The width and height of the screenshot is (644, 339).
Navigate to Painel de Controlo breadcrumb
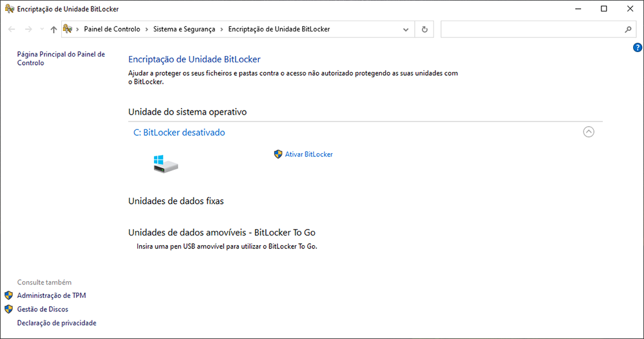tap(112, 29)
